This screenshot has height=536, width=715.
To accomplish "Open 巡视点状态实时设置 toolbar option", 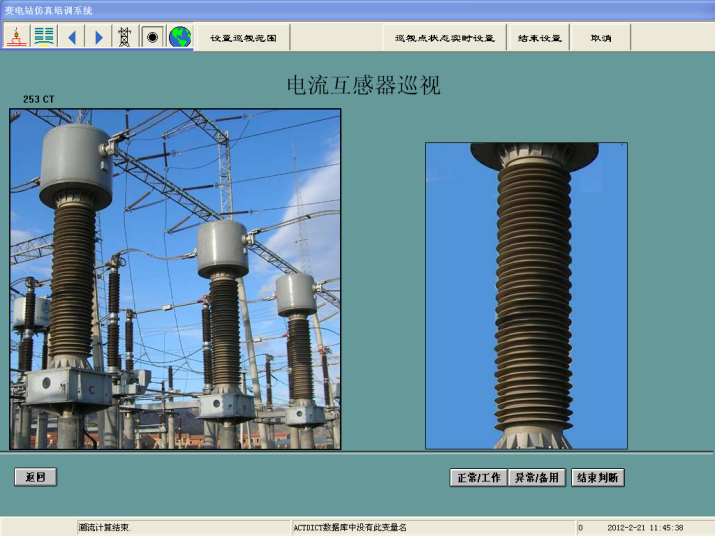I will tap(445, 38).
